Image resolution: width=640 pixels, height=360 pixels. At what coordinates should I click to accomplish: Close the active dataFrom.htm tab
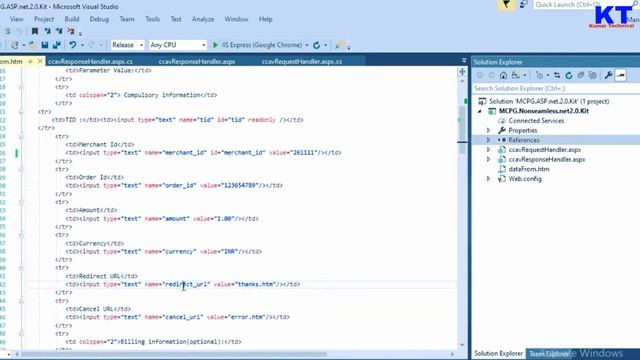(40, 61)
